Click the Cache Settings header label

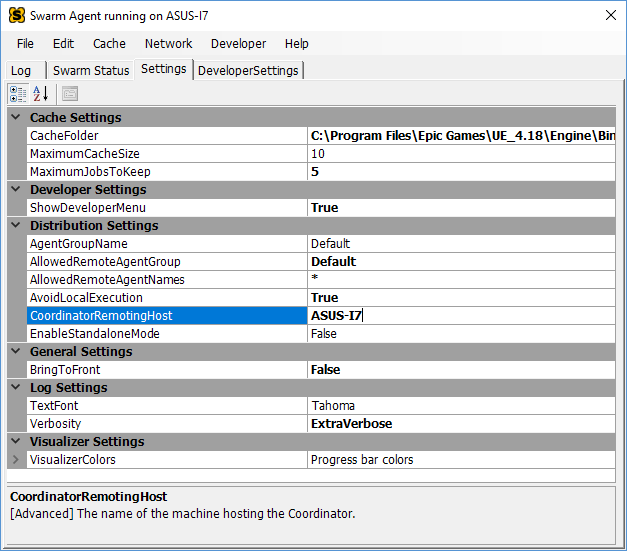(76, 118)
